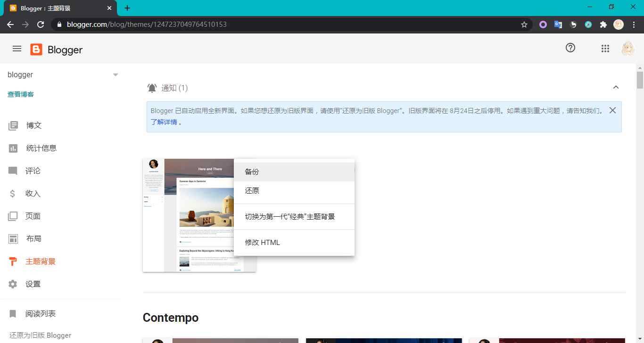The image size is (644, 343).
Task: Click the 设置 gear icon
Action: (13, 284)
